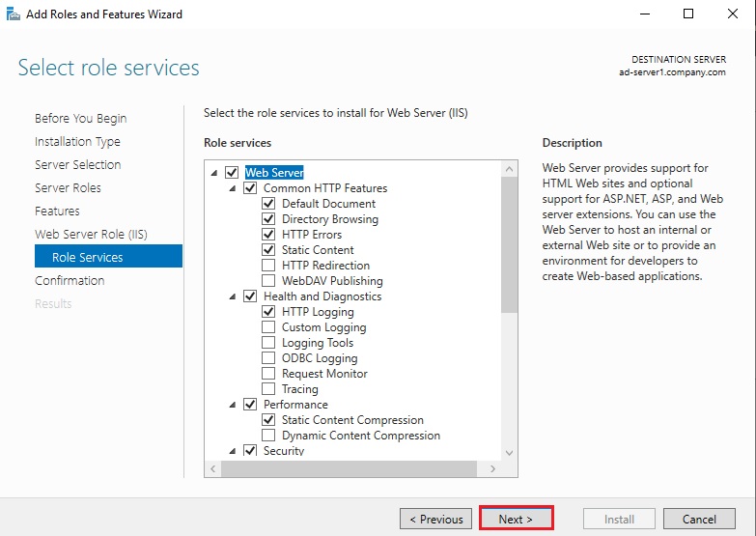This screenshot has height=536, width=756.
Task: Click the wizard icon in title bar
Action: tap(11, 14)
